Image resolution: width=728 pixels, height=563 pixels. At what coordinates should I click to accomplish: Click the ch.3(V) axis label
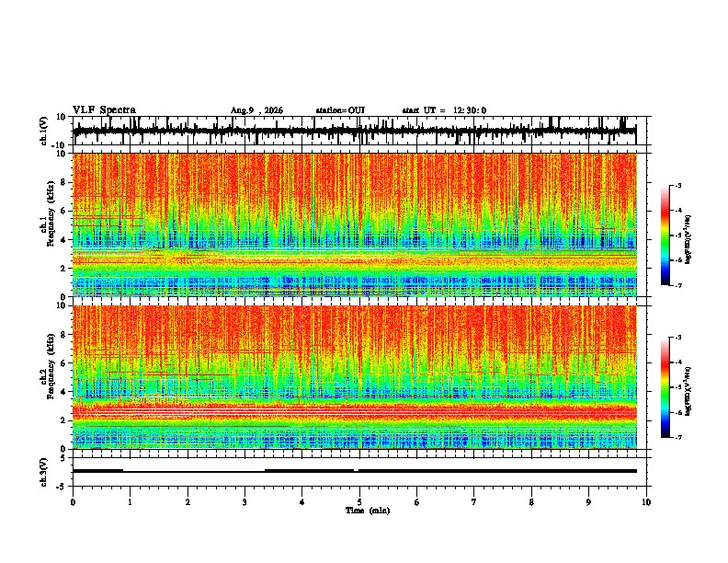click(x=44, y=472)
